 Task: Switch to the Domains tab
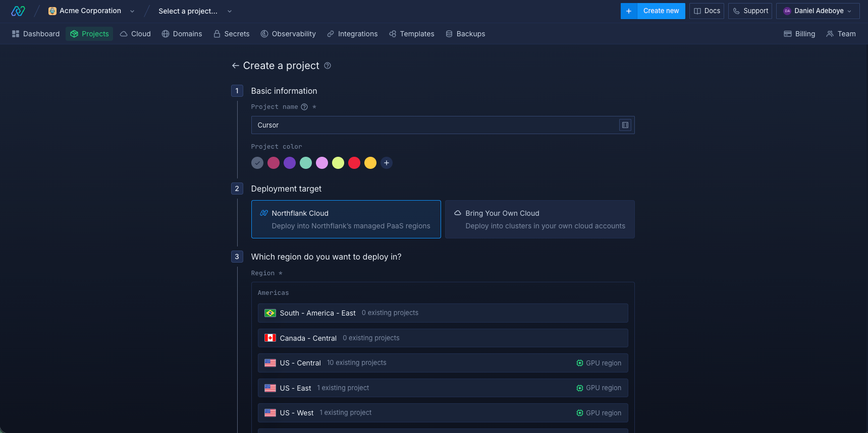click(x=182, y=34)
